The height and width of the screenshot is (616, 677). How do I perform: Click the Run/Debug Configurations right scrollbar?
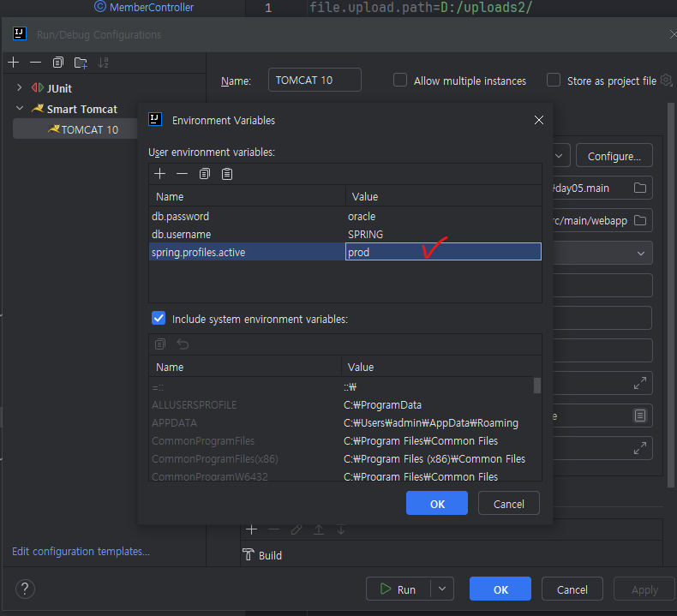[670, 295]
